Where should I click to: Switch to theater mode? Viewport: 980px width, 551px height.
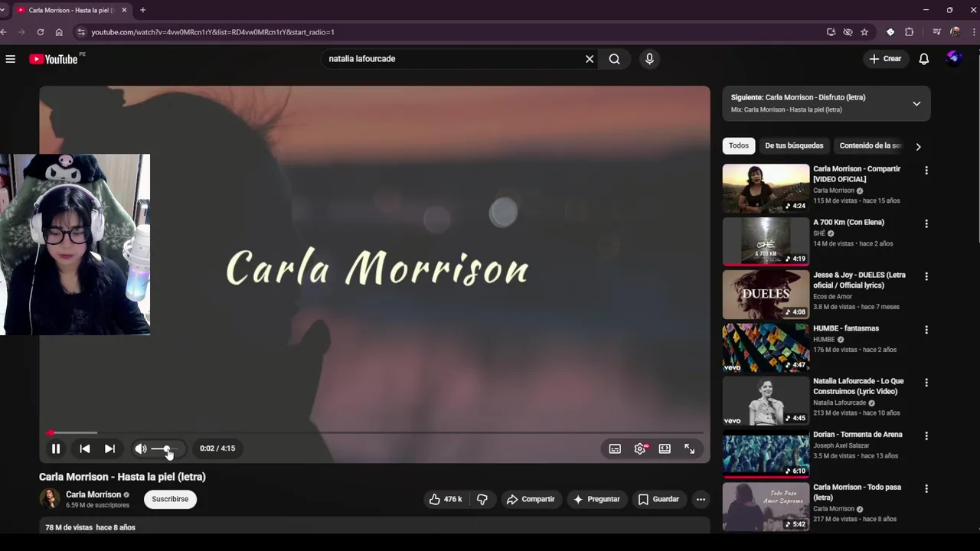[x=665, y=449]
